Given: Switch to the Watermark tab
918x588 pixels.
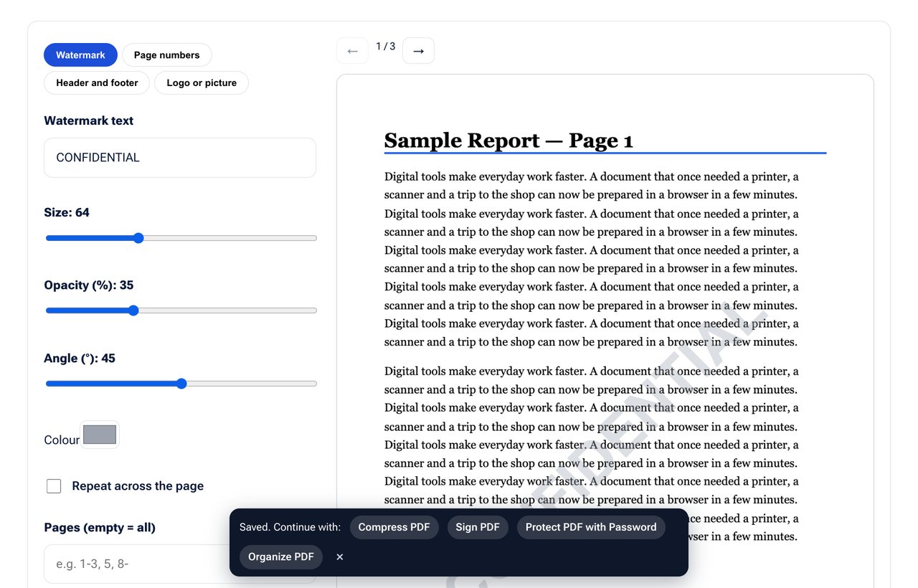Looking at the screenshot, I should click(80, 55).
